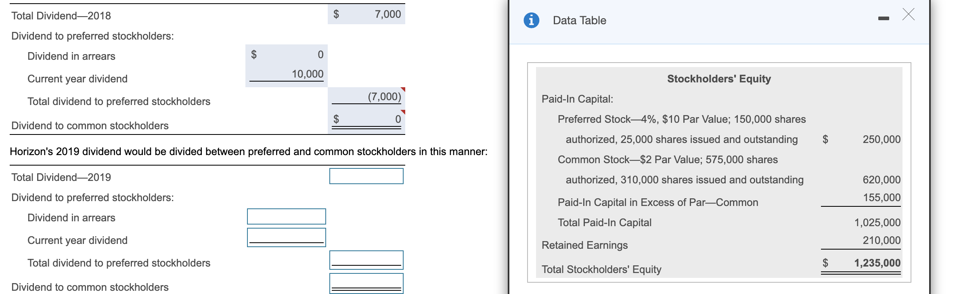Click the 'Total Dividend—2018' label
Viewport: 980px width, 294px height.
[61, 16]
